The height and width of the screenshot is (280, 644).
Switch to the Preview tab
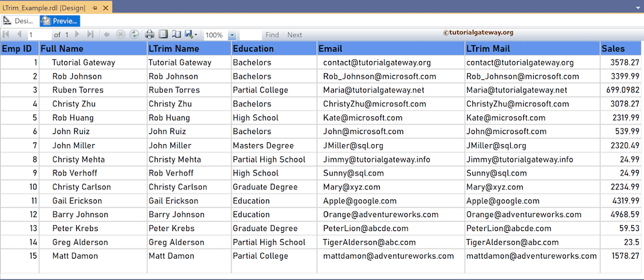pos(58,21)
